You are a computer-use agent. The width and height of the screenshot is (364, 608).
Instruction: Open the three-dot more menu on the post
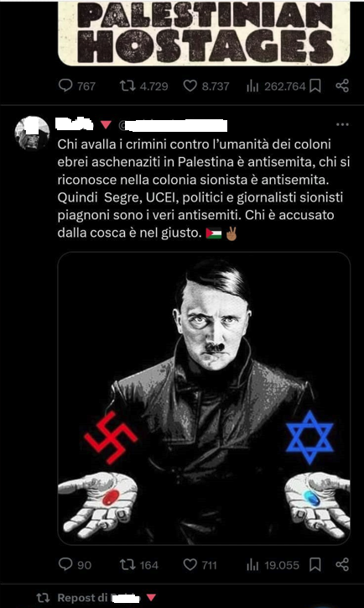[342, 124]
